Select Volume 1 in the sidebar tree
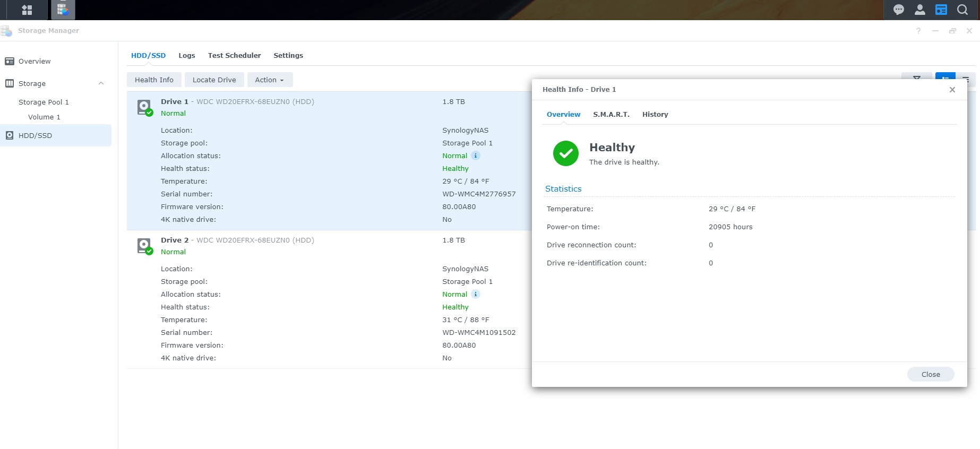Viewport: 980px width, 449px height. [44, 117]
